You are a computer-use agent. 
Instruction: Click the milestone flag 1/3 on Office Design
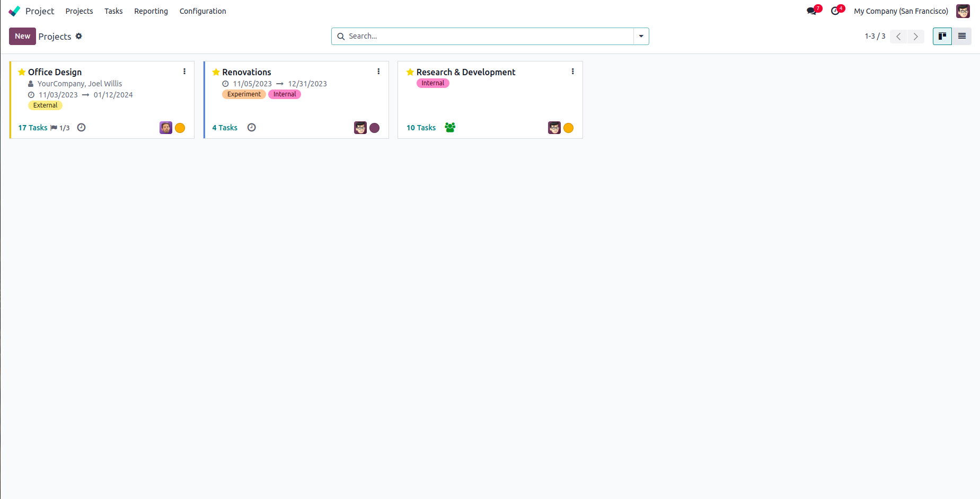pos(60,128)
